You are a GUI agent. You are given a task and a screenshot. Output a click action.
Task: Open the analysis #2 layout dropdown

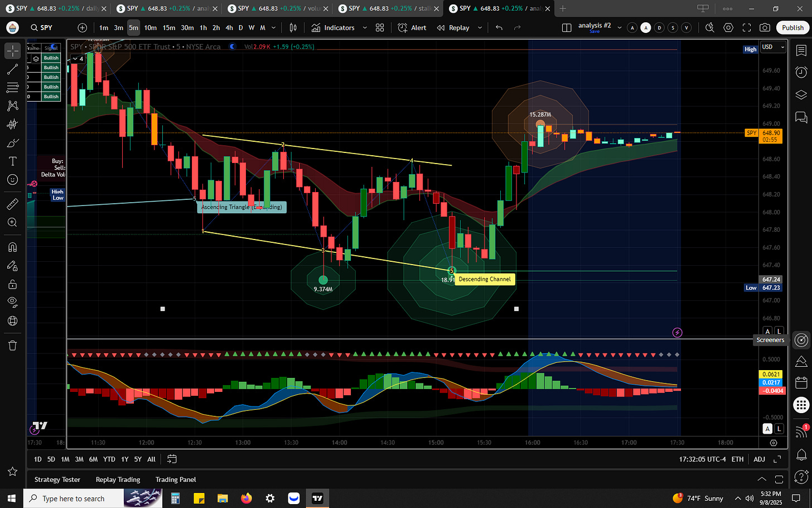(x=619, y=28)
